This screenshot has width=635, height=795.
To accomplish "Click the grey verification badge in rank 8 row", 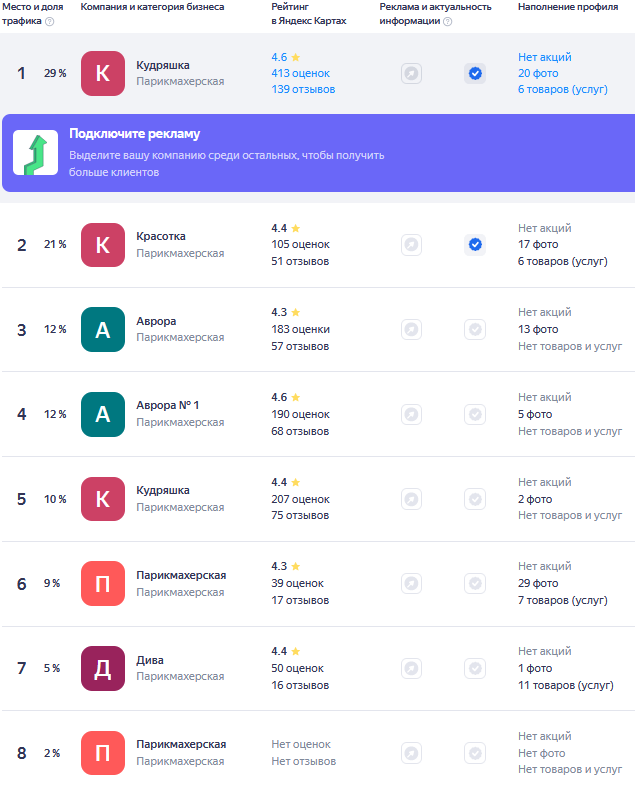I will (x=475, y=753).
